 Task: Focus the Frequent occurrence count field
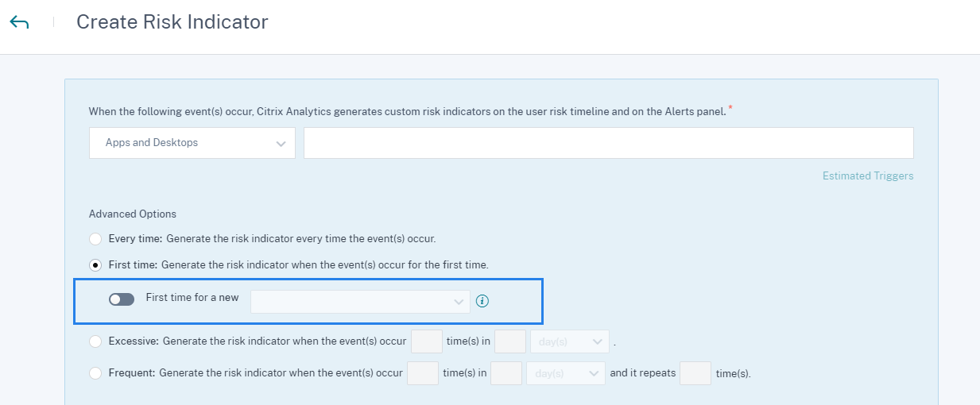(423, 372)
